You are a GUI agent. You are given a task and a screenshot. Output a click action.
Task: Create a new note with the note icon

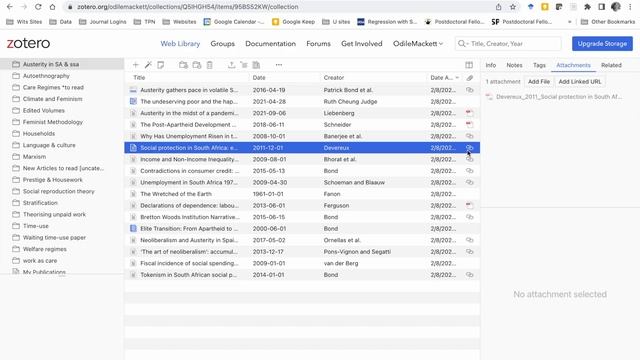[x=161, y=65]
